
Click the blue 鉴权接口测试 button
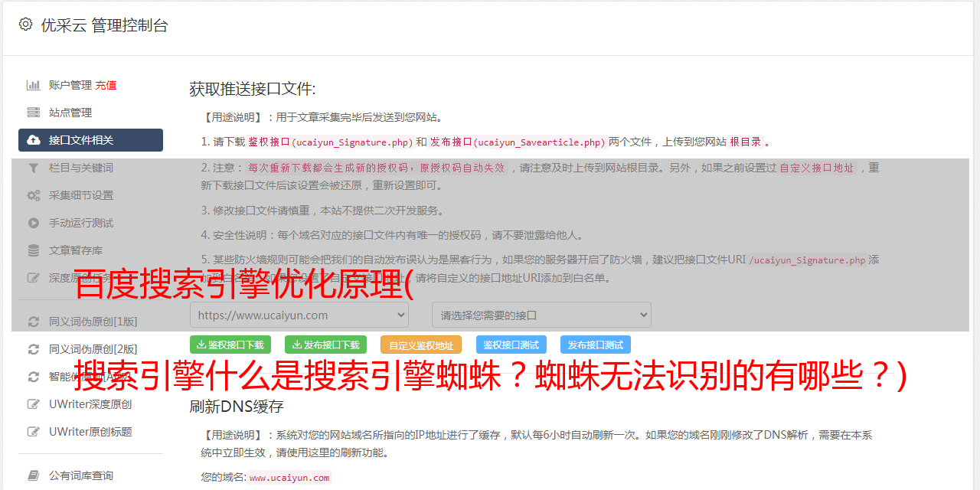[x=511, y=345]
